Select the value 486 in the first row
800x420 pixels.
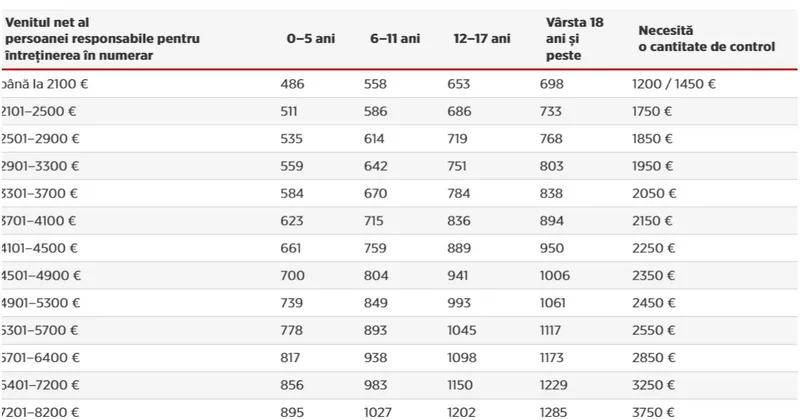[292, 85]
